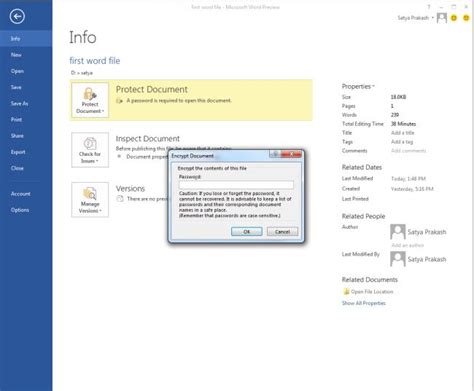Click the Last Modified By Satya Prakash avatar
This screenshot has height=391, width=474.
[x=398, y=259]
